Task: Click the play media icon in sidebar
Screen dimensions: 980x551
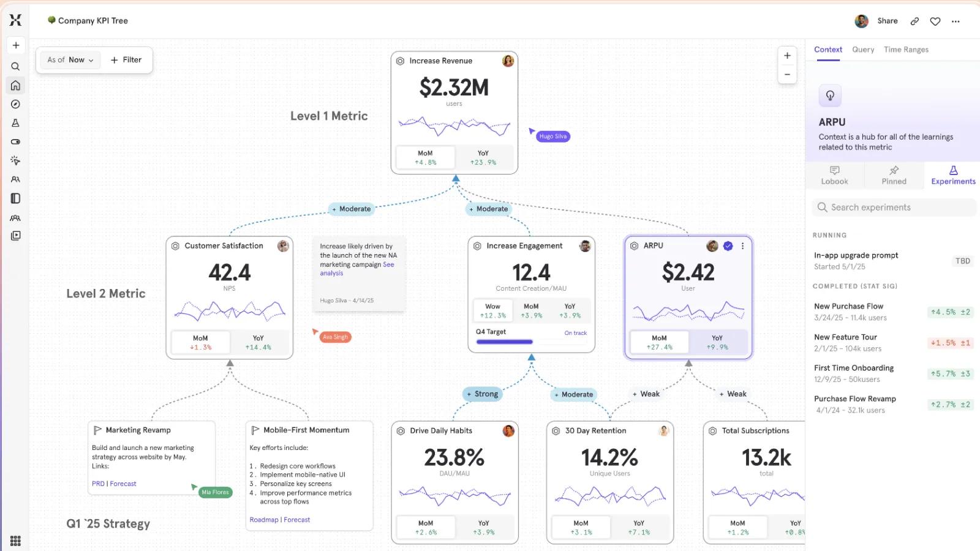Action: tap(16, 236)
